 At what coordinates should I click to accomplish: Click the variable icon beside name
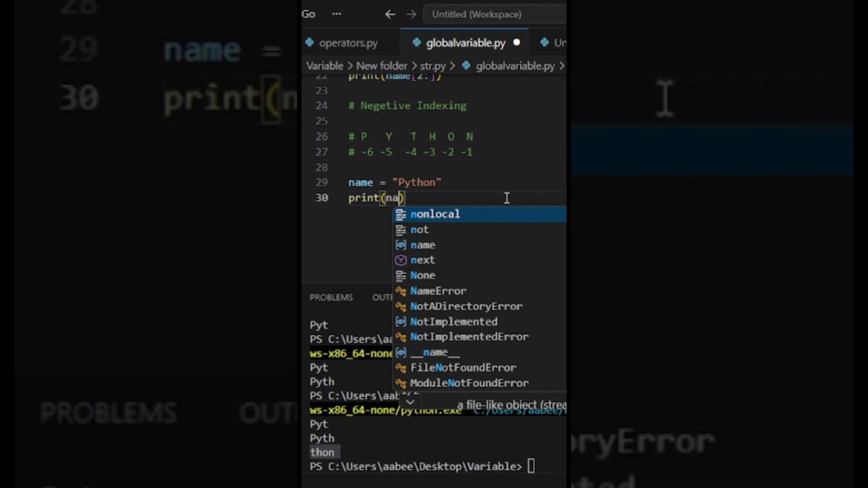pos(401,245)
